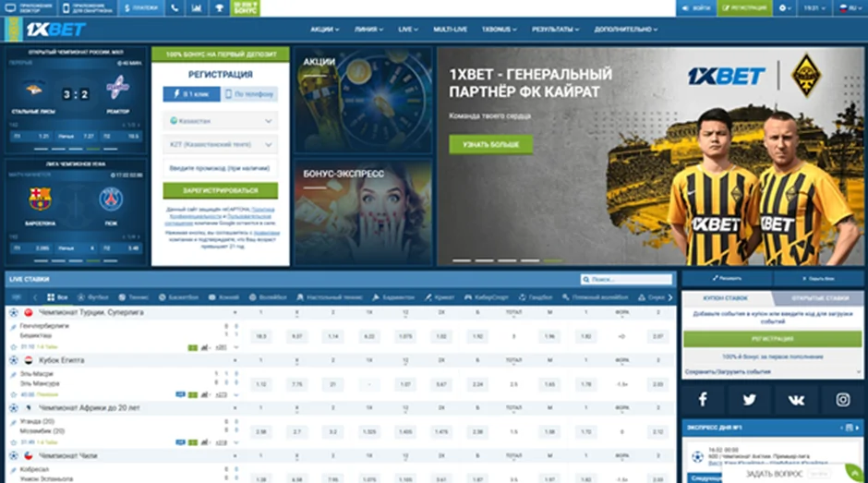Open the Результаты menu
868x483 pixels.
(555, 30)
